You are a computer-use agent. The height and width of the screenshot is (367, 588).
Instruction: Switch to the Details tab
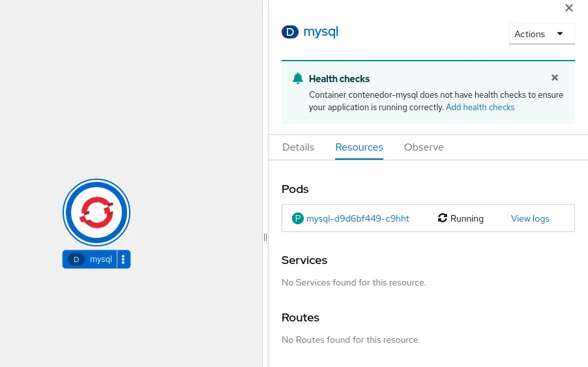click(298, 147)
